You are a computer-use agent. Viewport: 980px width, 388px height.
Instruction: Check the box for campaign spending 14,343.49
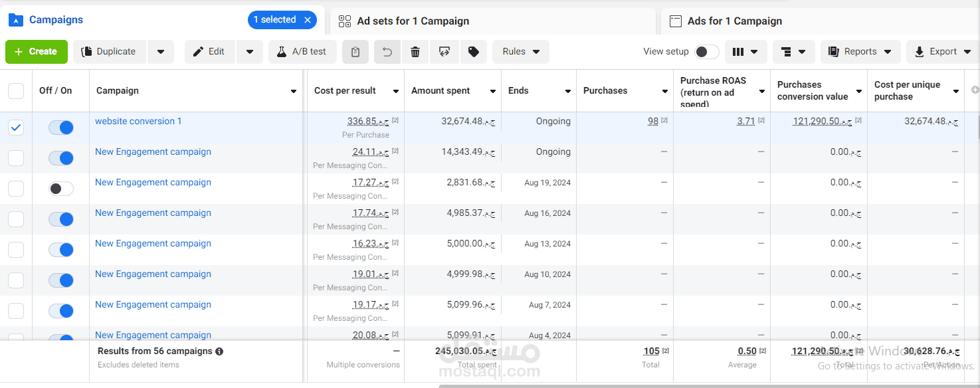coord(16,158)
